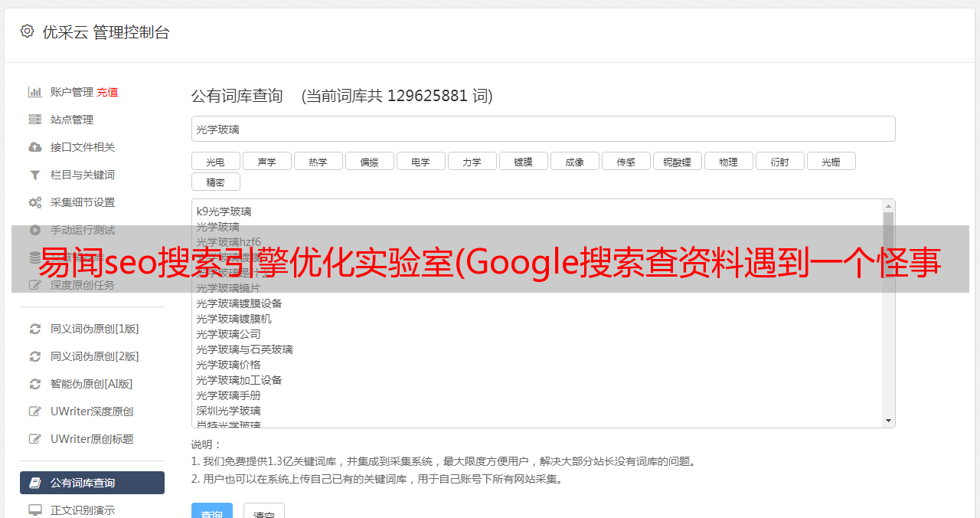Click the filter icon for 栏目与关键词

[35, 175]
